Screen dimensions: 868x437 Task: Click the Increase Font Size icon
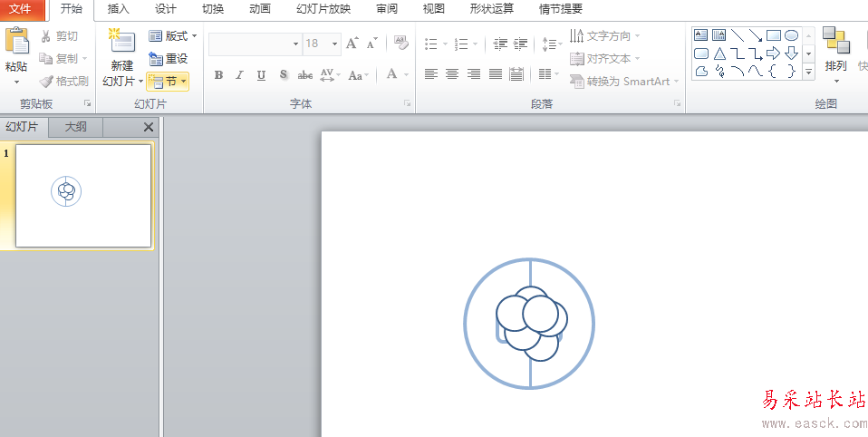[352, 44]
